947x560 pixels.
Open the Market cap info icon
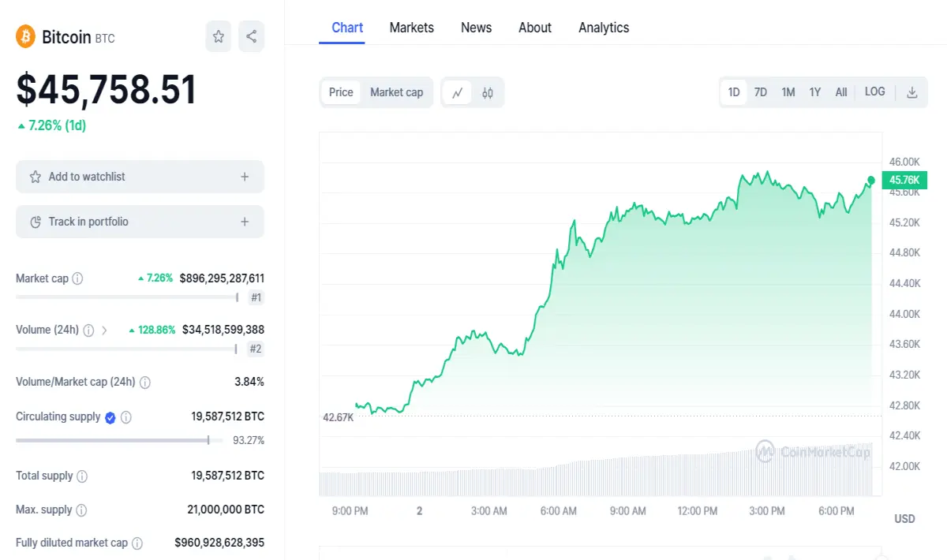point(77,278)
